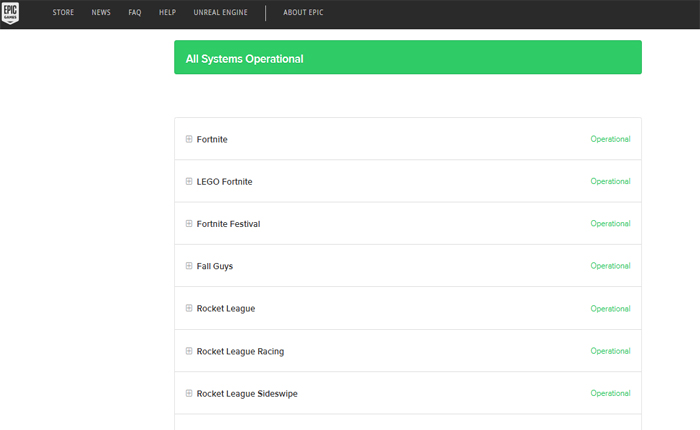Expand the Rocket League Sideswipe group
Image resolution: width=700 pixels, height=430 pixels.
pos(189,393)
